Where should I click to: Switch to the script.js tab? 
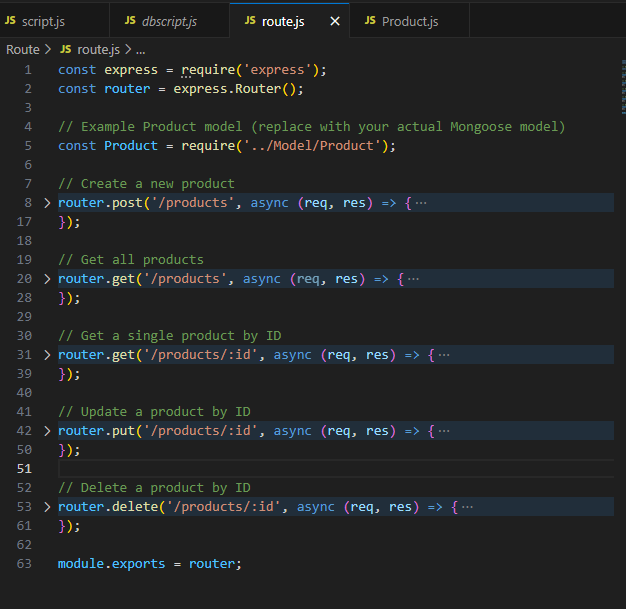[x=42, y=21]
